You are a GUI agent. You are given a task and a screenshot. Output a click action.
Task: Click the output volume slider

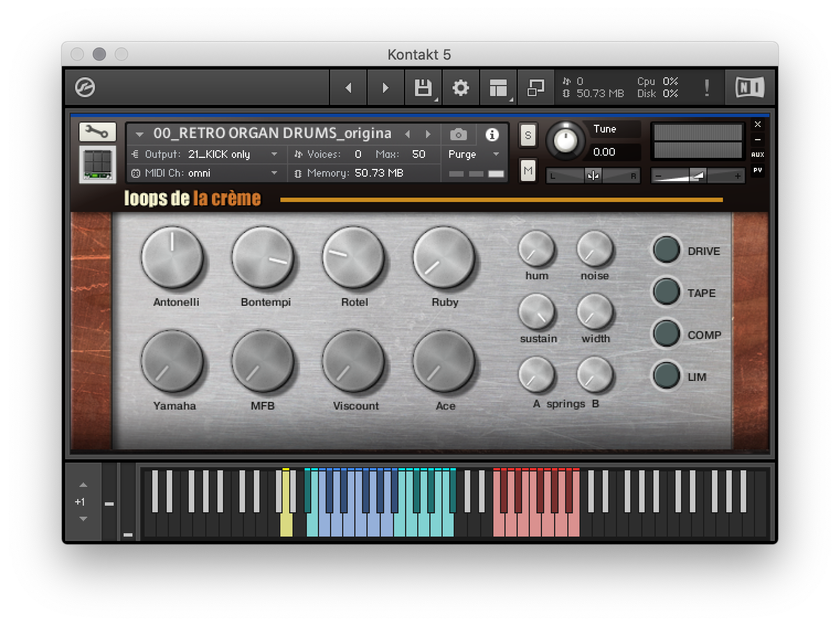pos(698,176)
